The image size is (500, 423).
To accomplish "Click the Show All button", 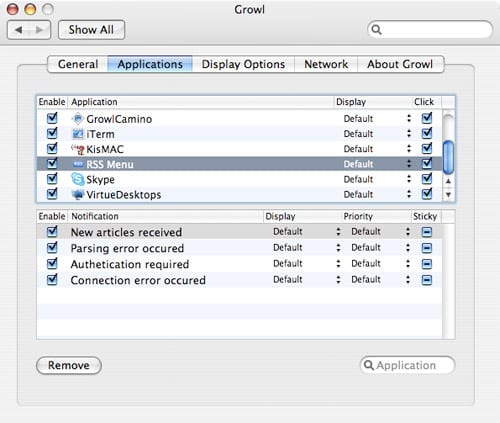I will [91, 30].
